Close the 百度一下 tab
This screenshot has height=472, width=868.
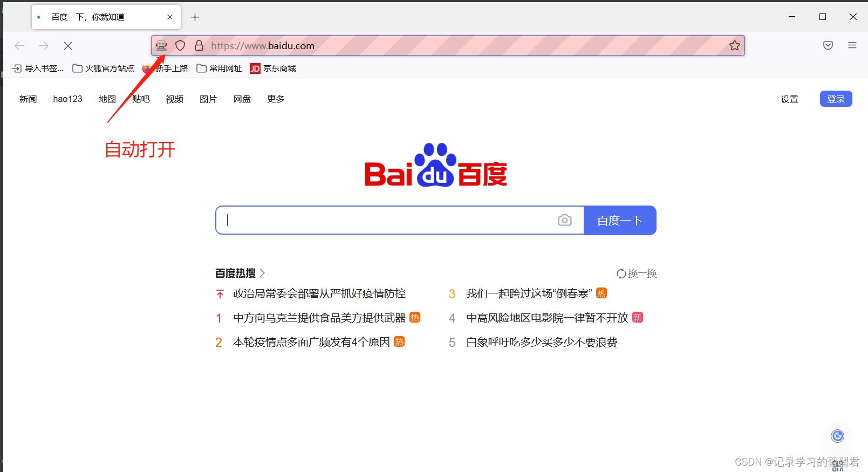click(170, 17)
